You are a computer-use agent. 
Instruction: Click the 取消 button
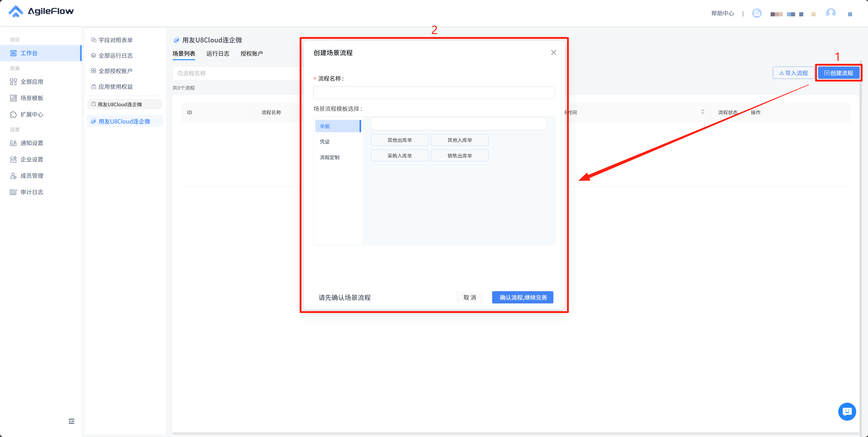click(469, 297)
